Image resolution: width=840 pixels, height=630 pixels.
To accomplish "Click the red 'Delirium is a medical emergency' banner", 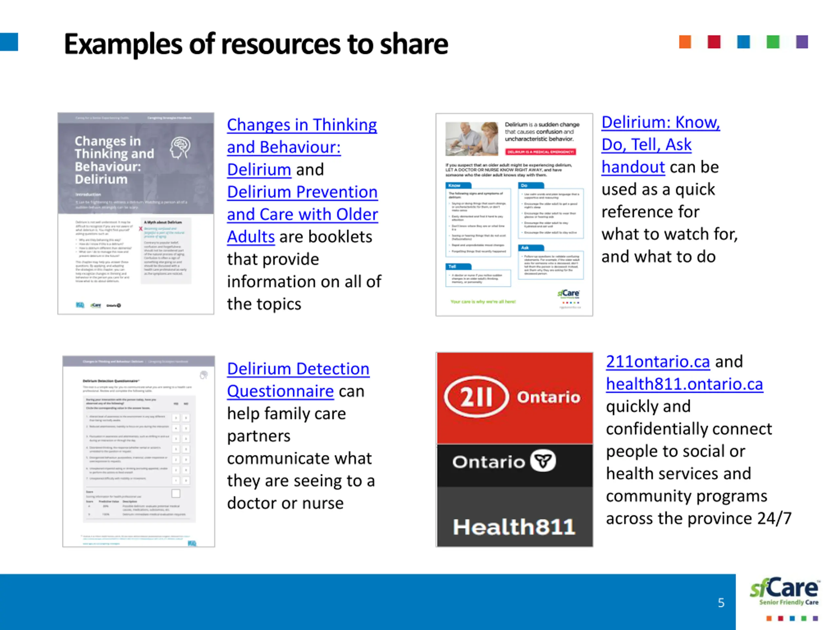I will point(541,152).
